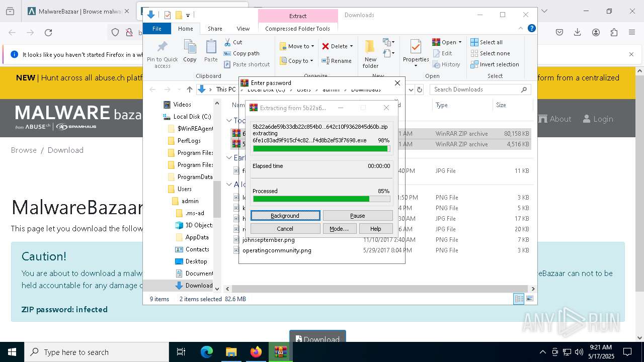Create a New folder from the ribbon
The width and height of the screenshot is (644, 362).
coord(370,54)
